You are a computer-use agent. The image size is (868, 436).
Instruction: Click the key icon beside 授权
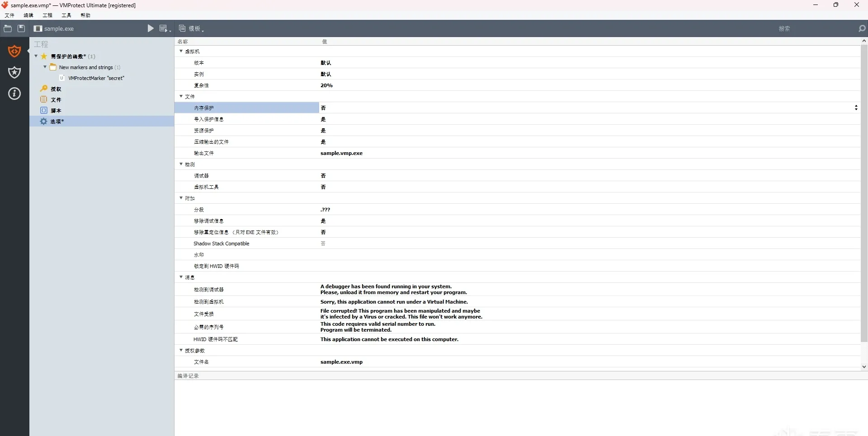point(44,89)
